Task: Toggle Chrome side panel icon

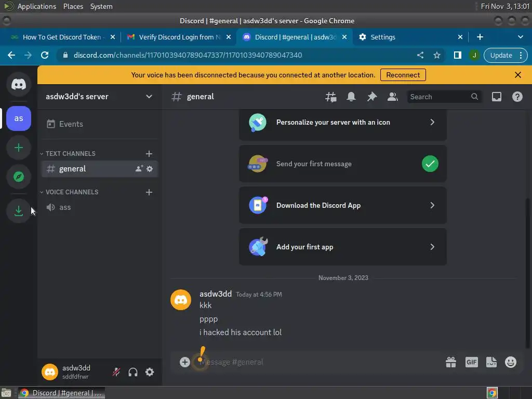Action: 457,55
